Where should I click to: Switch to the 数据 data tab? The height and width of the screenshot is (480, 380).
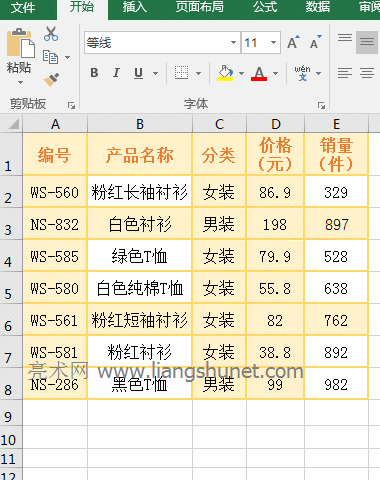coord(318,7)
